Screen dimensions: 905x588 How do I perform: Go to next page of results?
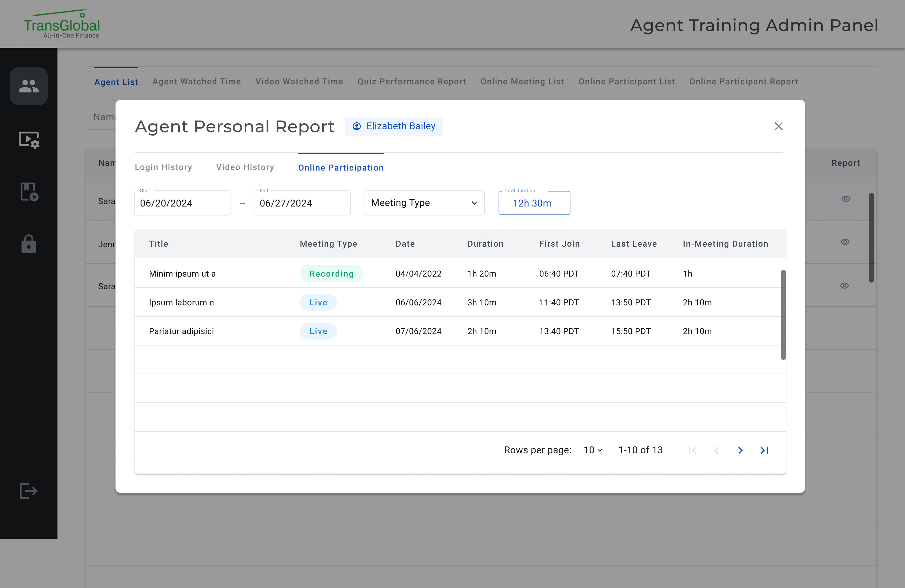[x=740, y=450]
